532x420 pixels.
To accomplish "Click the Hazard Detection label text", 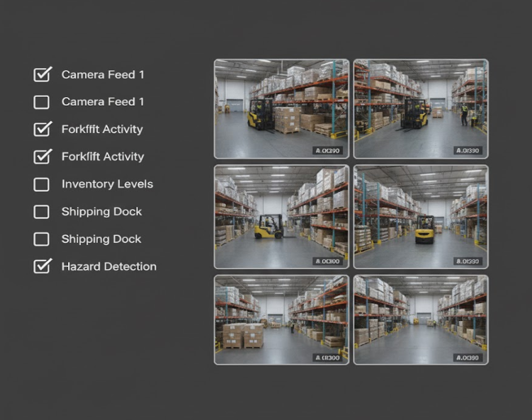I will (108, 266).
